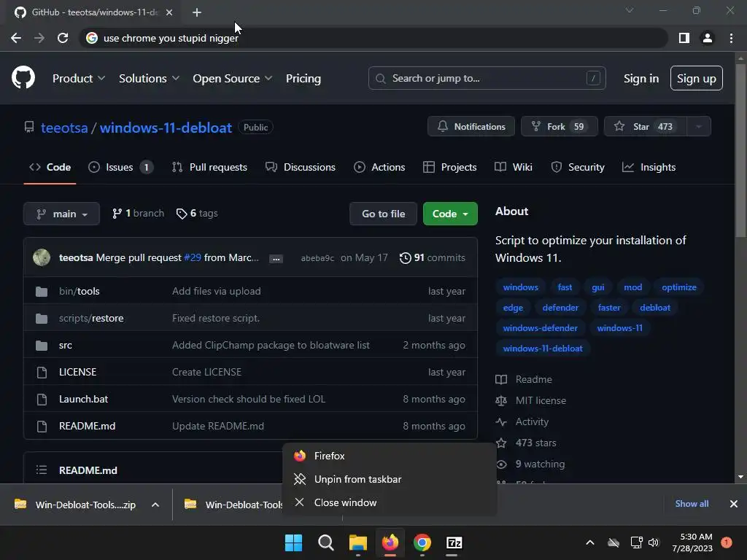Screen dimensions: 747x560
Task: Expand the Open Source menu
Action: click(x=232, y=78)
